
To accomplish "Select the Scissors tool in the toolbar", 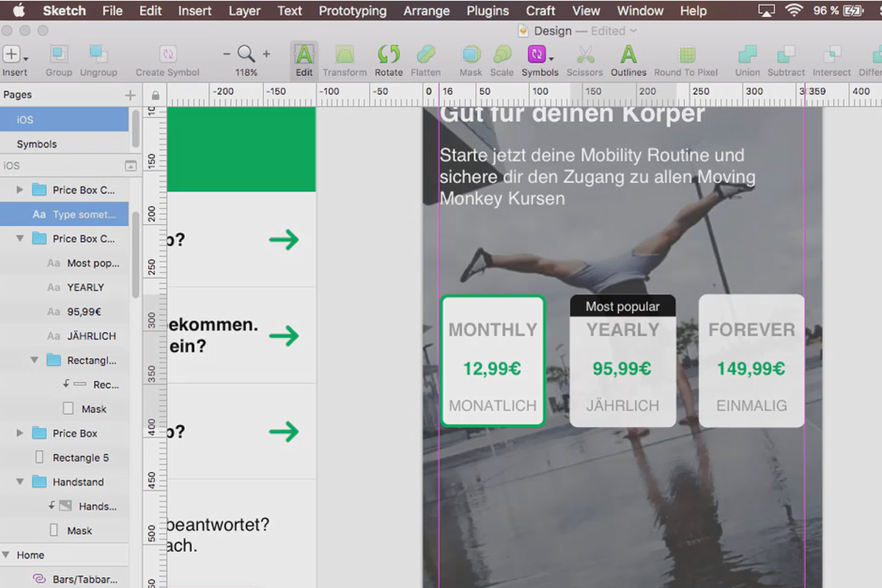I will coord(584,56).
